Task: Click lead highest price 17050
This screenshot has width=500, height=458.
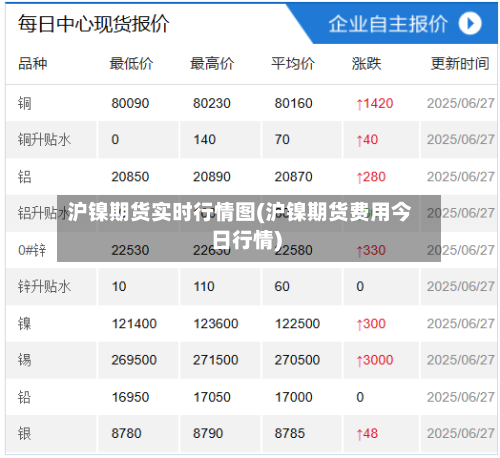Action: tap(212, 397)
